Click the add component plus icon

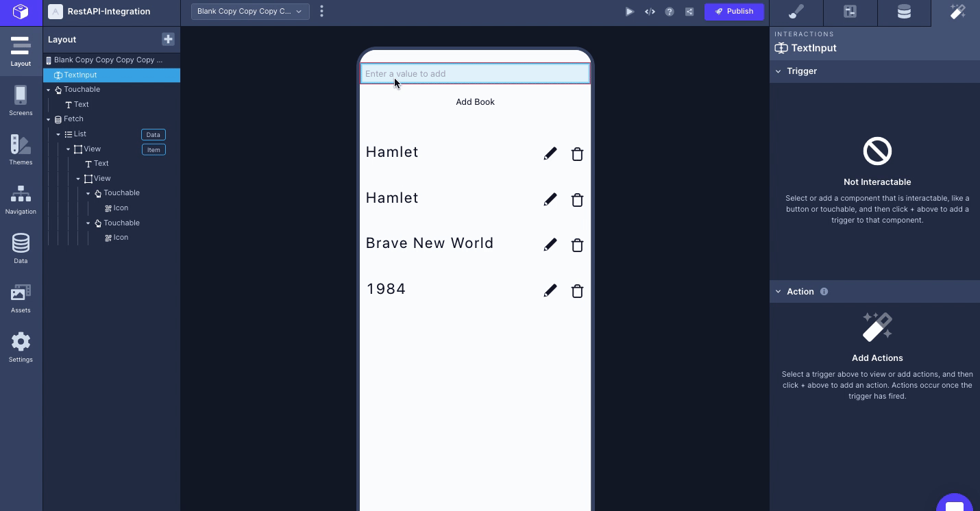click(168, 39)
